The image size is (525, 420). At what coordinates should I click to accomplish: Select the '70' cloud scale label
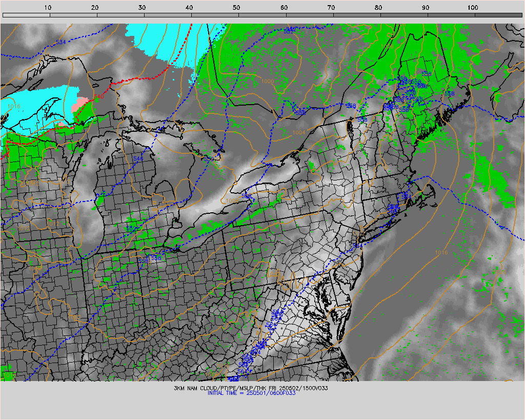tap(331, 7)
